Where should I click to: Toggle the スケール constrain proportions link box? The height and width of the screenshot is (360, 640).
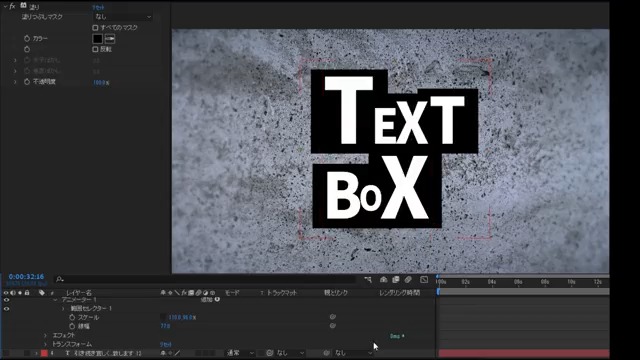pyautogui.click(x=163, y=317)
